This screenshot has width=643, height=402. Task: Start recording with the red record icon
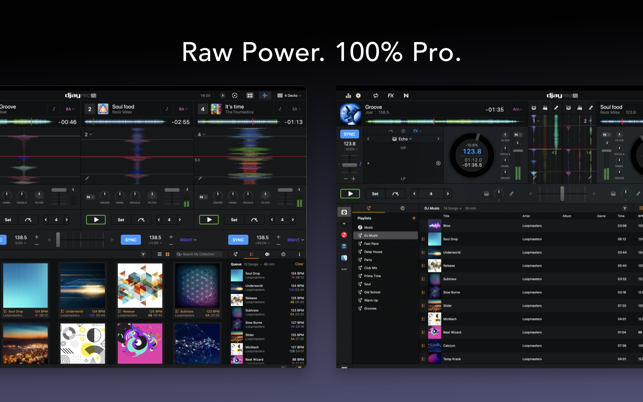[x=358, y=96]
